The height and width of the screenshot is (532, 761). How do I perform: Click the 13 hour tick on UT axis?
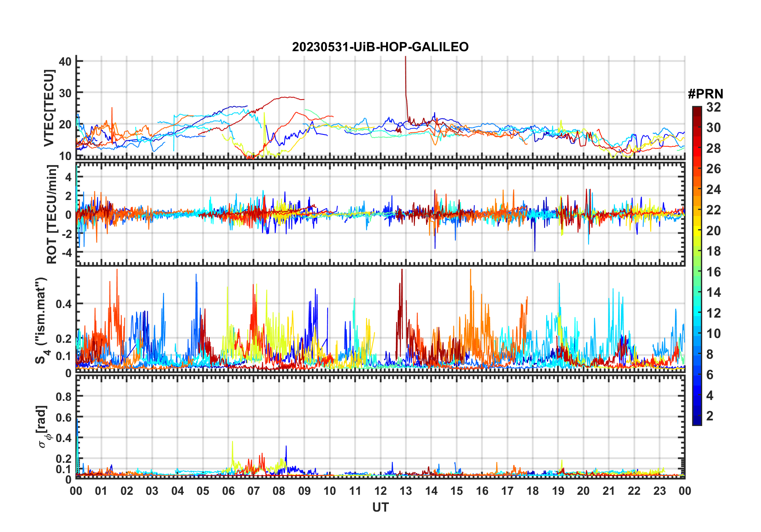tap(406, 491)
